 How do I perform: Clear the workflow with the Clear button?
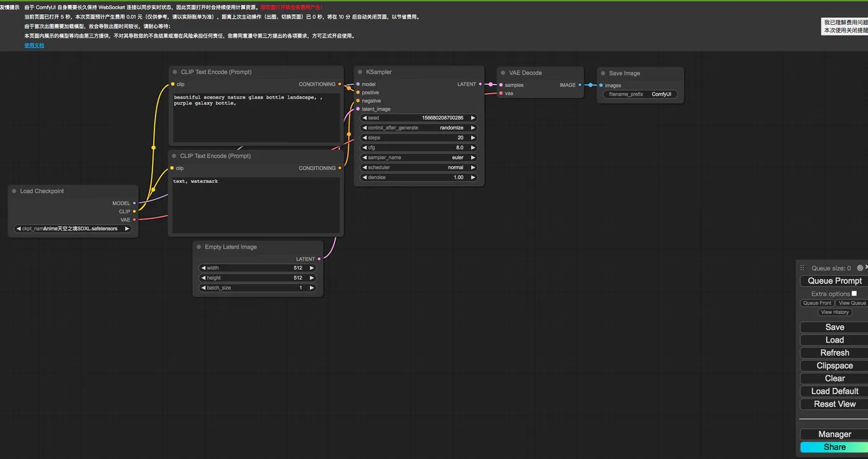pyautogui.click(x=835, y=378)
